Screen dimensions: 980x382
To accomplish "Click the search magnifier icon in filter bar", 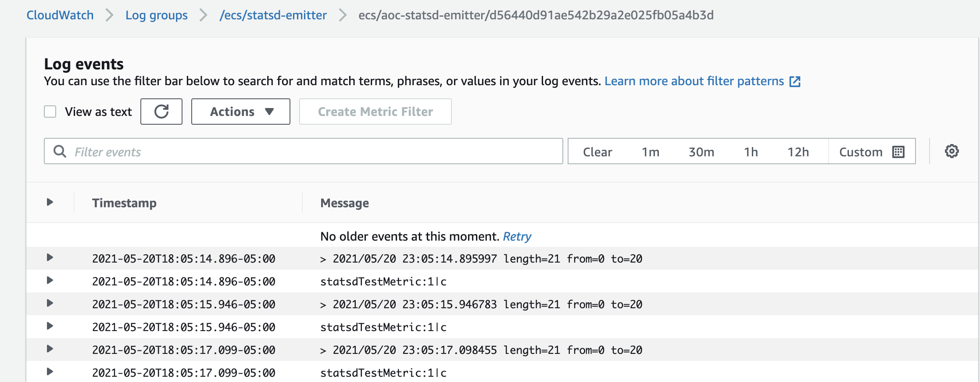I will tap(60, 151).
